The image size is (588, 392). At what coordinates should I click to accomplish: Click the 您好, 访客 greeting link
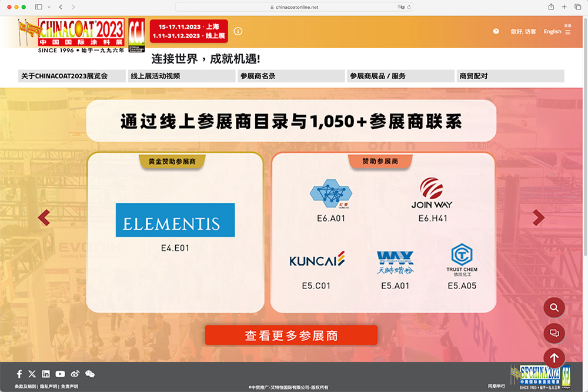pos(523,32)
